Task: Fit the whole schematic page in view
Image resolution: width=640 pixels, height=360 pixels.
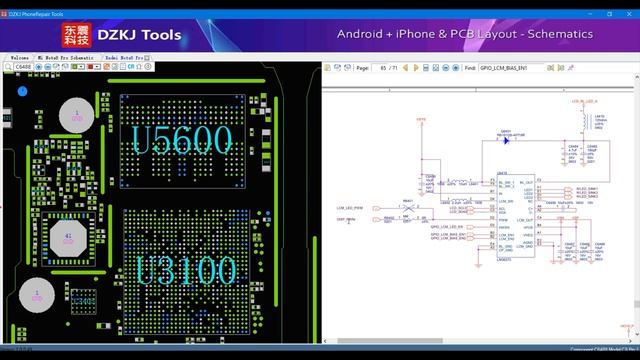Action: 436,68
